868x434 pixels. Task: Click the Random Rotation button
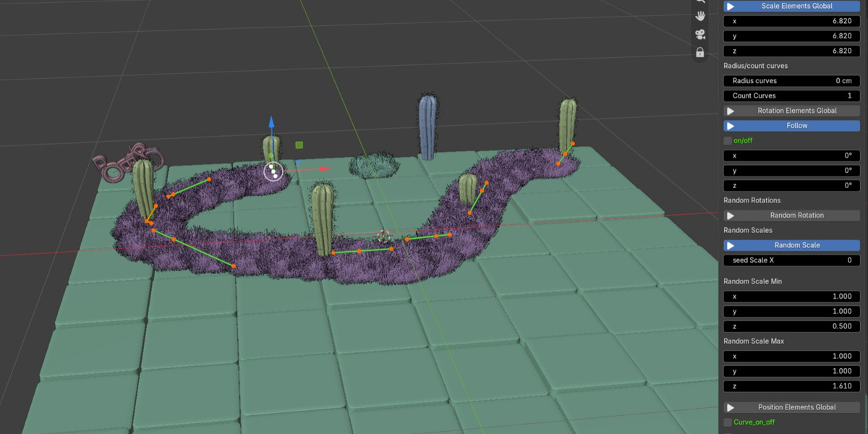pos(792,216)
